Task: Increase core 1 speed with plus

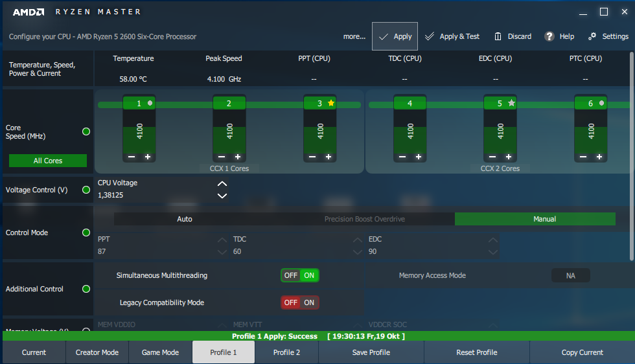Action: click(148, 157)
